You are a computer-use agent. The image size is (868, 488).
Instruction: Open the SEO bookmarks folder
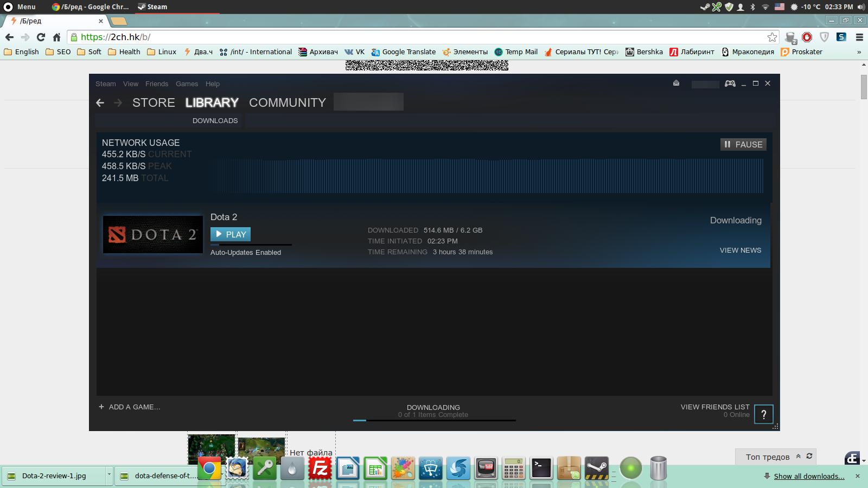point(58,52)
